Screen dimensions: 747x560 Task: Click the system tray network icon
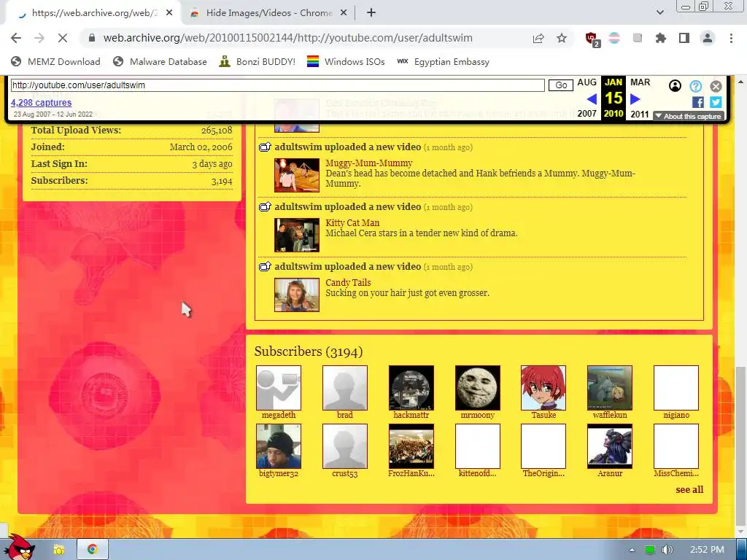(650, 550)
